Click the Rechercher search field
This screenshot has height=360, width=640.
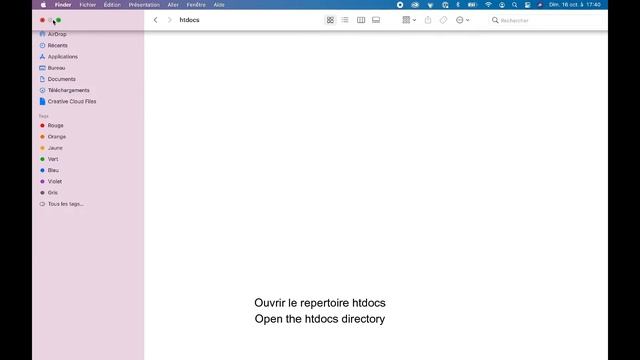click(x=545, y=20)
